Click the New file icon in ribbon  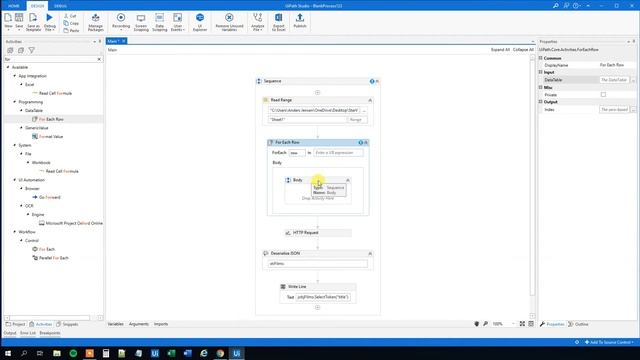[8, 21]
